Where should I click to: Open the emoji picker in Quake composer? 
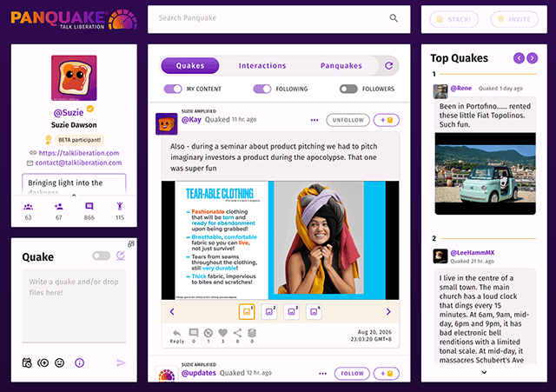pos(60,363)
